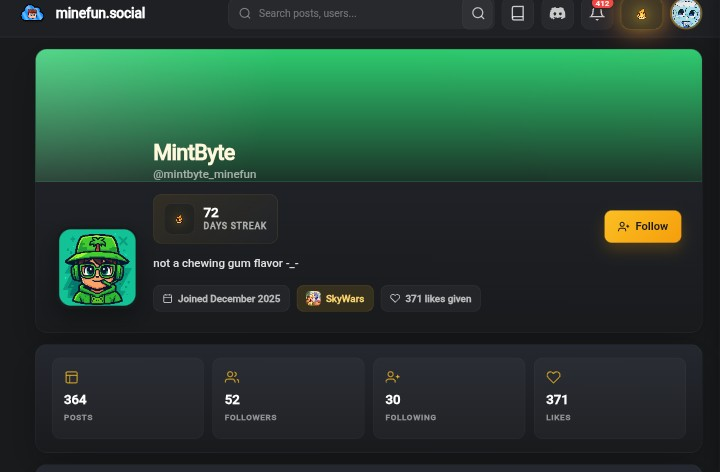Click the 371 likes given chip

tap(430, 298)
